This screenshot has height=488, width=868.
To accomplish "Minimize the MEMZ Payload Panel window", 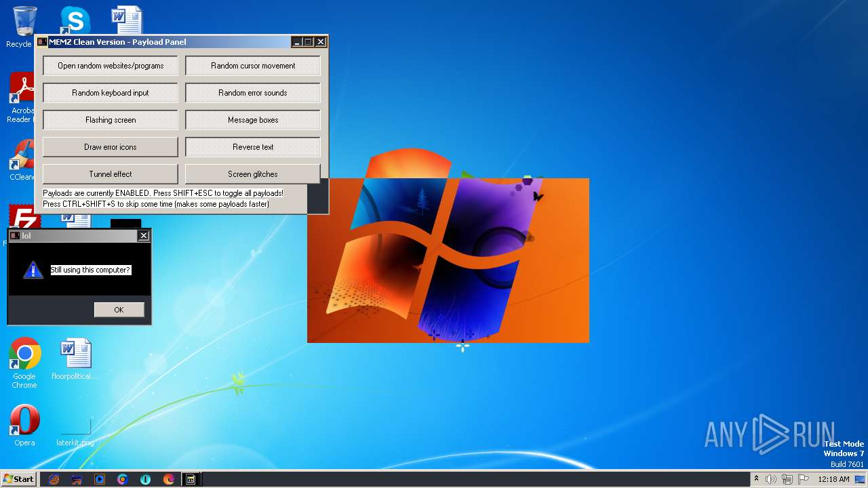I will (x=297, y=42).
